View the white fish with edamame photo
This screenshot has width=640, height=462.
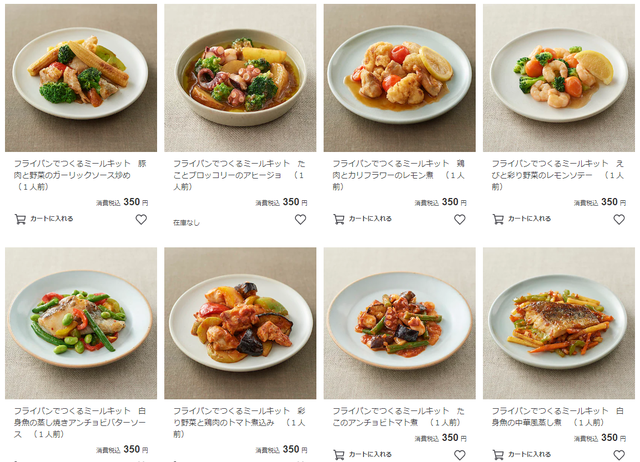pyautogui.click(x=81, y=323)
